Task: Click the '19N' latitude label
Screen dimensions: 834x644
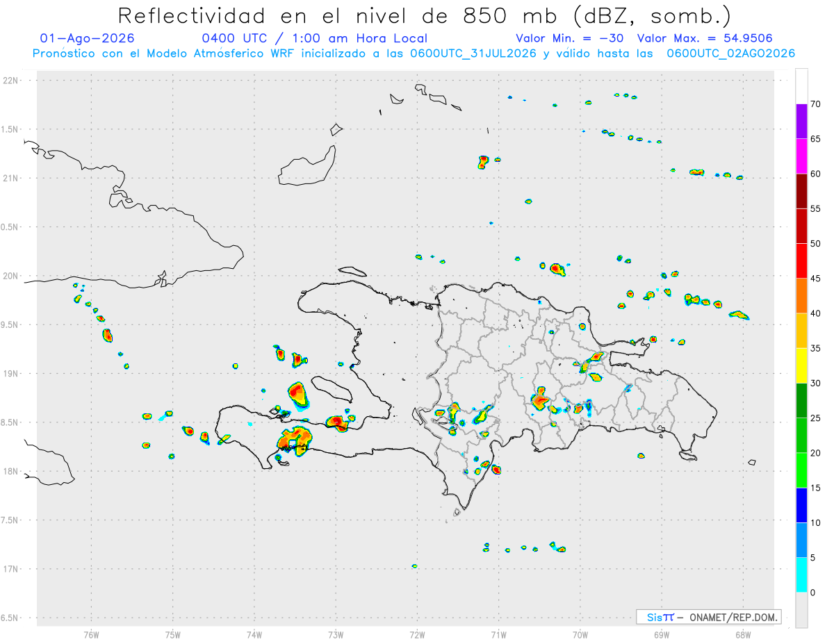Action: point(12,374)
